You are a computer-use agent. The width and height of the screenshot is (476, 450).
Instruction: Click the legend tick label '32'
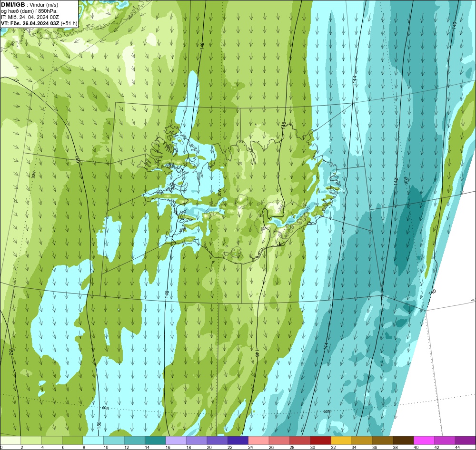tap(333, 447)
